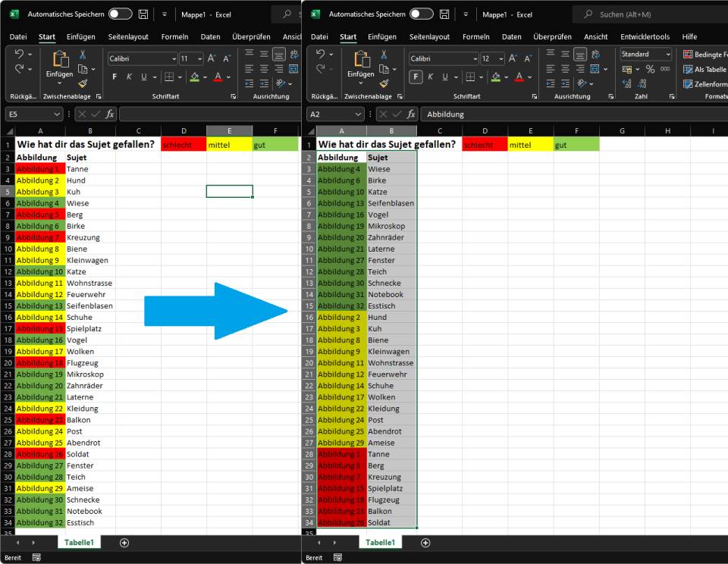
Task: Toggle Automatisches Speichern switch in right window
Action: coord(422,14)
